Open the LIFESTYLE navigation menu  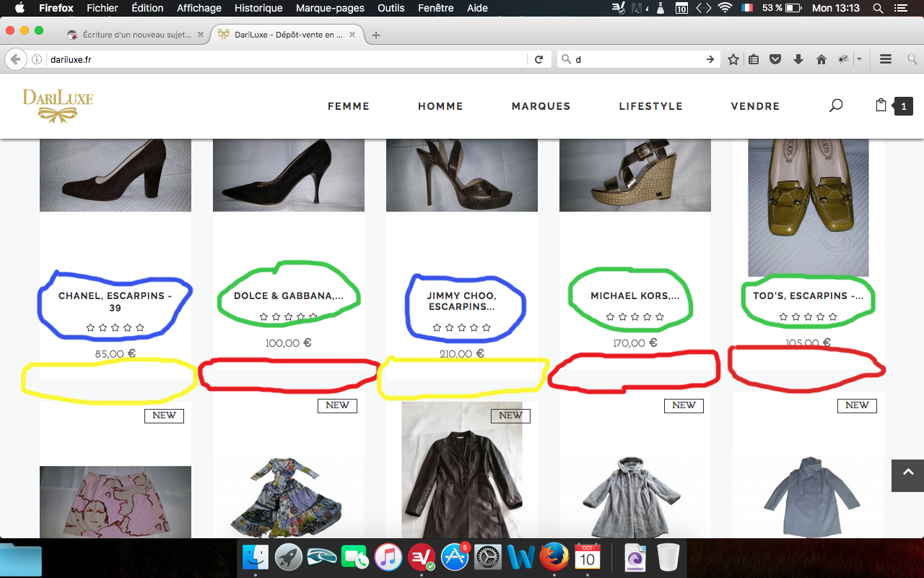(650, 106)
